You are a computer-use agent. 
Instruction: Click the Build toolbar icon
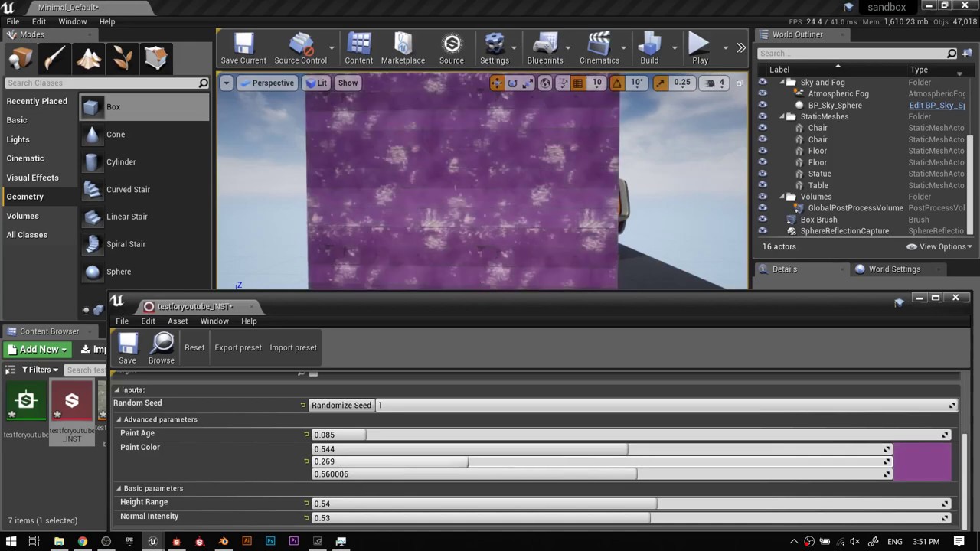click(649, 48)
